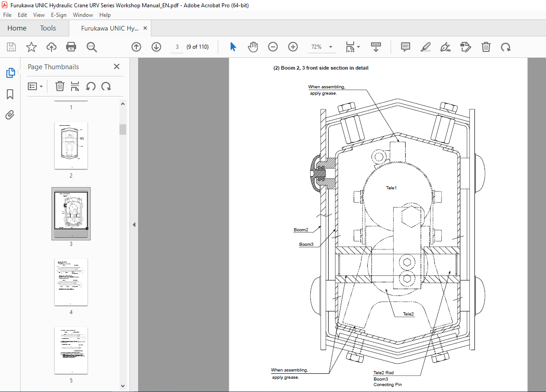Screen dimensions: 546x392
Task: Open the View menu
Action: (x=39, y=15)
